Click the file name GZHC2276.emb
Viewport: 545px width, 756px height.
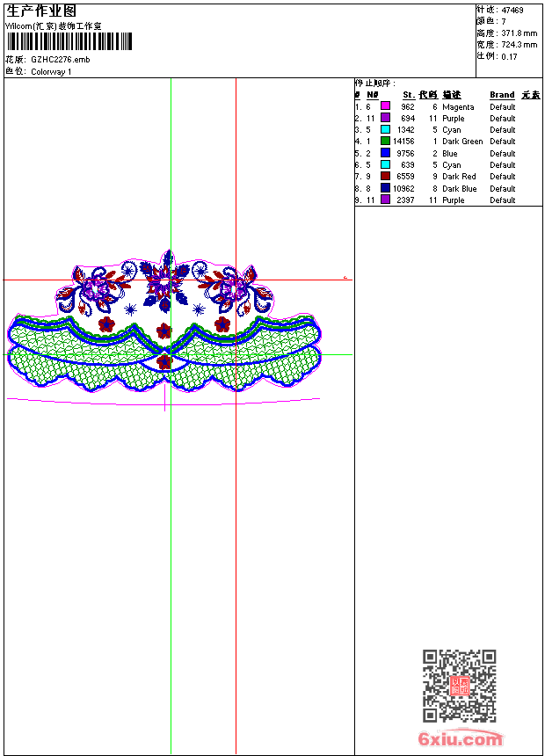click(x=61, y=60)
